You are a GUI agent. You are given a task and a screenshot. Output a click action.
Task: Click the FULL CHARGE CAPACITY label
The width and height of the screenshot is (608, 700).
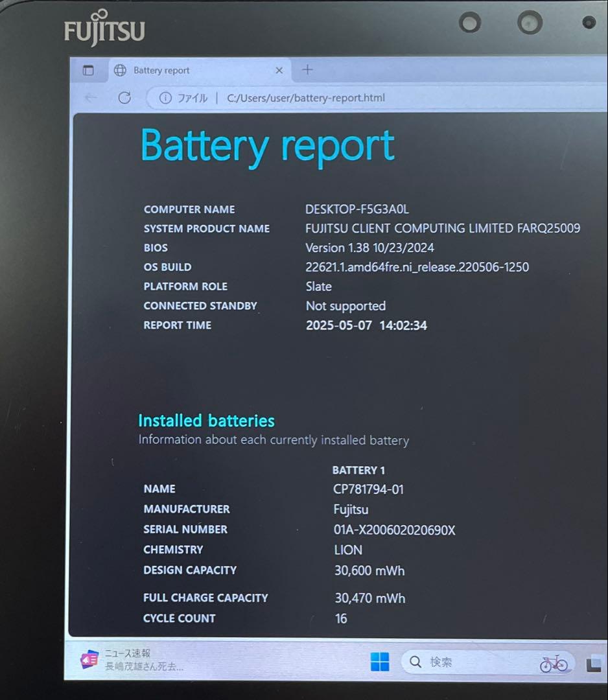click(205, 598)
